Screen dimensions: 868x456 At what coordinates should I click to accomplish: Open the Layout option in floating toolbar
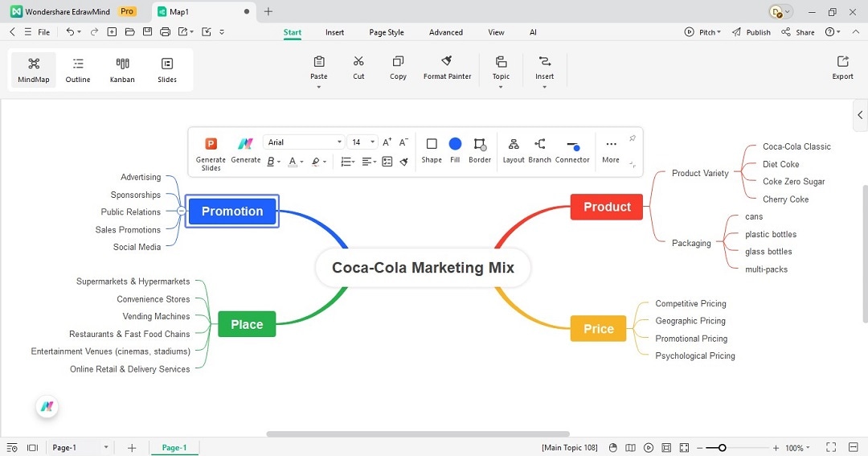pos(513,150)
